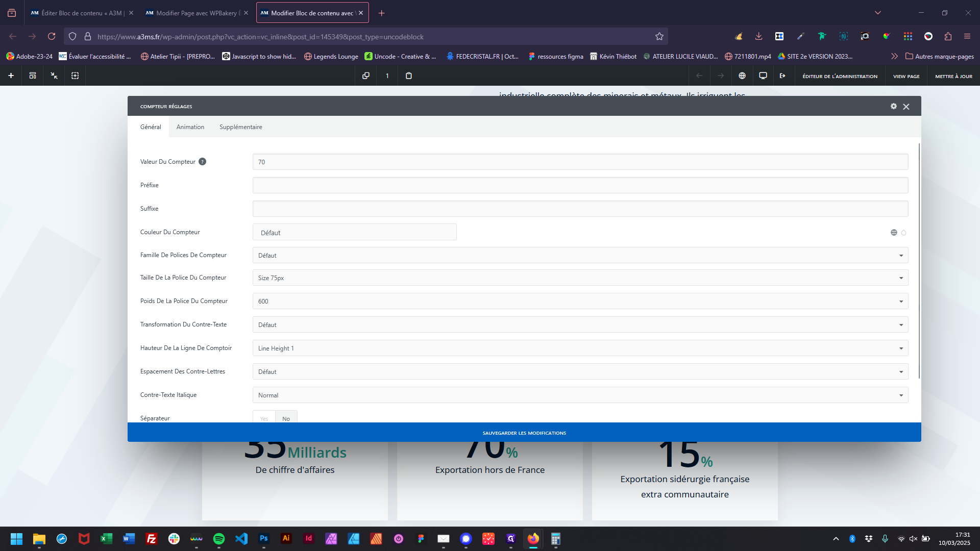Screen dimensions: 980x551
Task: Set Séparateur toggle to Yes
Action: [264, 418]
